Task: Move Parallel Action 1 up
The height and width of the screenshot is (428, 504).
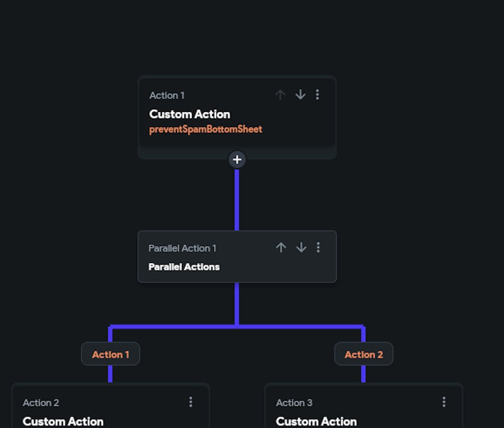Action: (x=281, y=247)
